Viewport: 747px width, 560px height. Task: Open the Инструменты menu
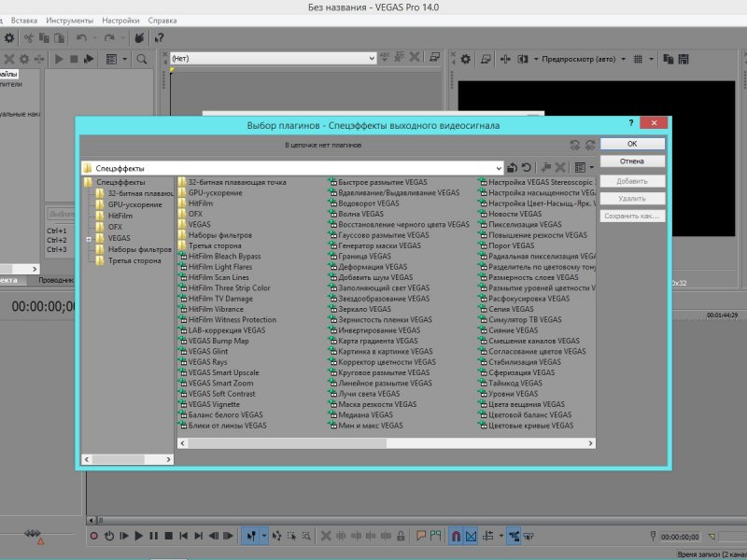[x=69, y=21]
